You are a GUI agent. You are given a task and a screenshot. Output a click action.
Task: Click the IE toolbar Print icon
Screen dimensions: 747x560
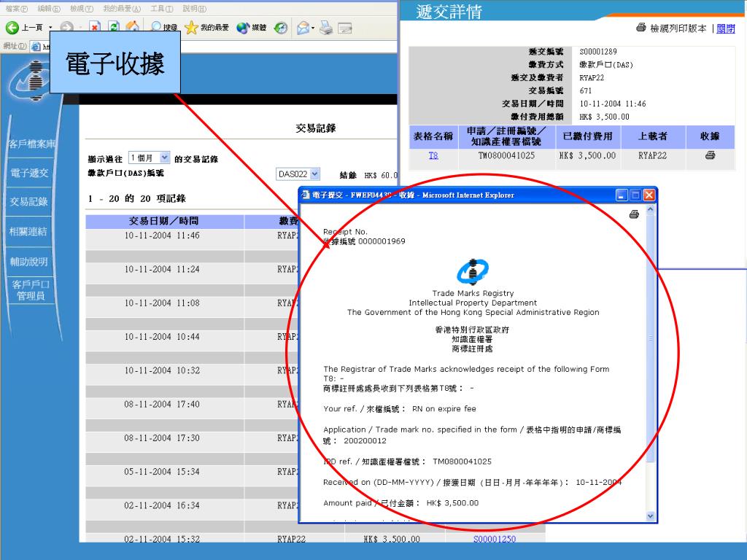coord(326,28)
